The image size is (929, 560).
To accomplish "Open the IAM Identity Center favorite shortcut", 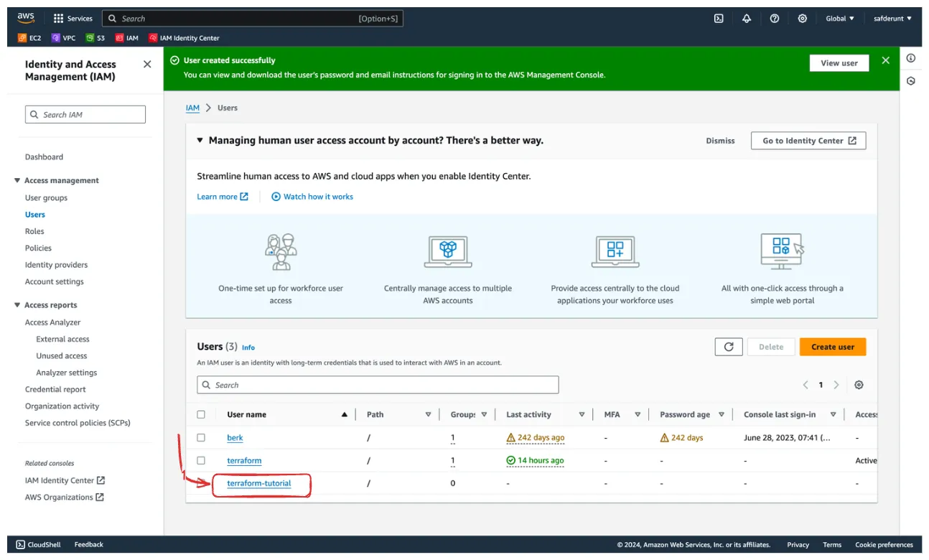I will [184, 38].
